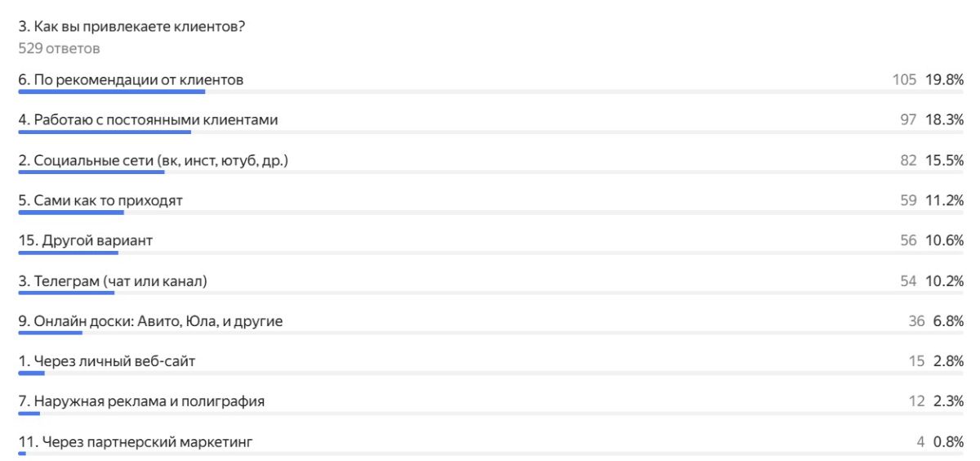Click the count 82 for social networks
Viewport: 980px width, 461px height.
point(908,160)
